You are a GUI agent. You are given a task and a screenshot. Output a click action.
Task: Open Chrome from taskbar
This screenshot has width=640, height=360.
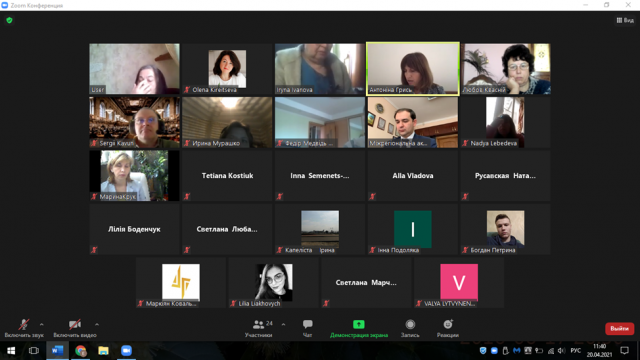point(80,351)
